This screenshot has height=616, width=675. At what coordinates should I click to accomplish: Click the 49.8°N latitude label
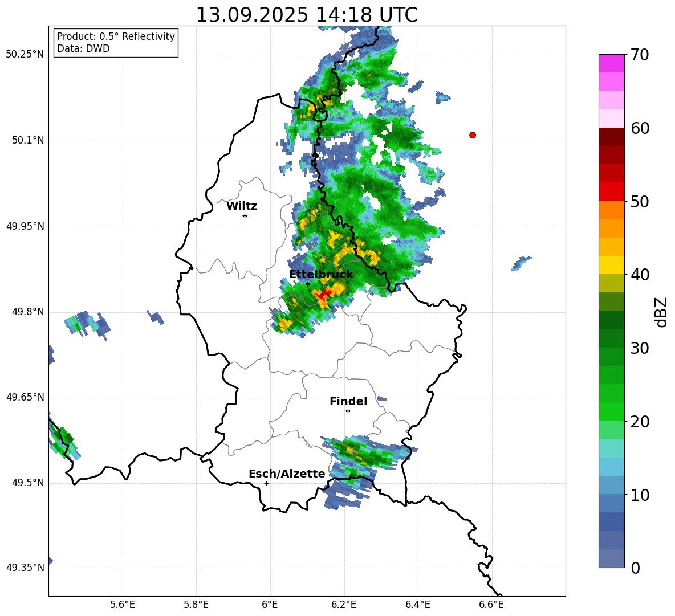pos(27,312)
